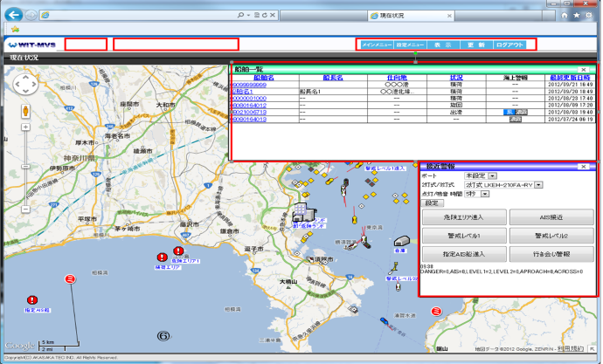The width and height of the screenshot is (603, 364).
Task: Click the office building icon on the map
Action: pyautogui.click(x=304, y=212)
